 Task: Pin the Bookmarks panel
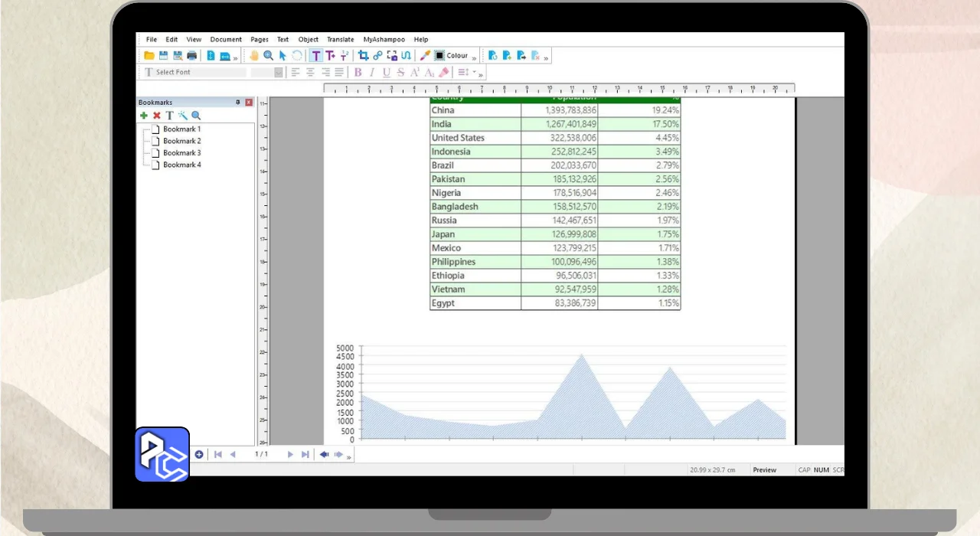point(238,102)
